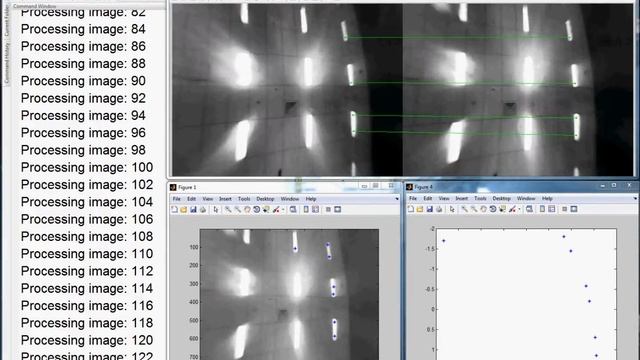Open View menu in Figure 1
This screenshot has width=640, height=360.
tap(208, 199)
